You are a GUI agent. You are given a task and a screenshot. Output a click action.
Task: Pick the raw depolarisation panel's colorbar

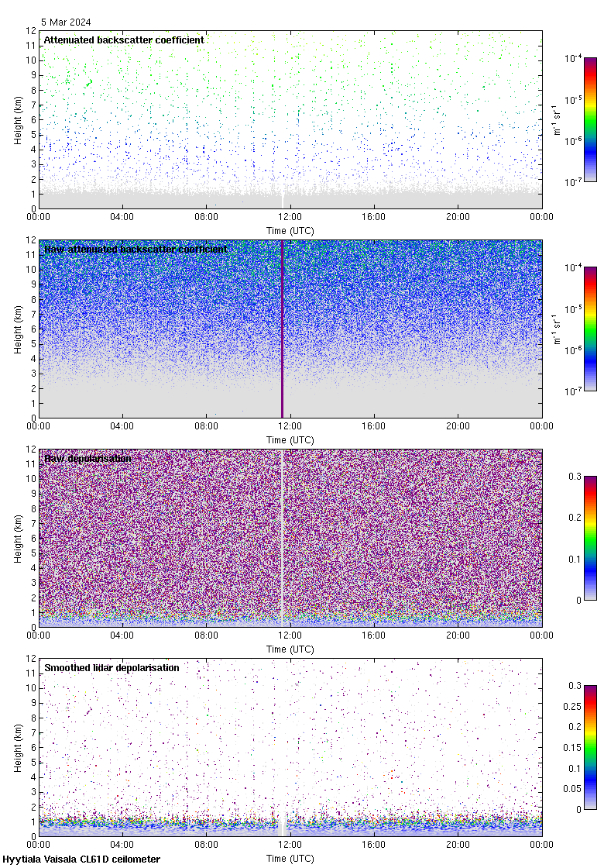click(x=589, y=538)
